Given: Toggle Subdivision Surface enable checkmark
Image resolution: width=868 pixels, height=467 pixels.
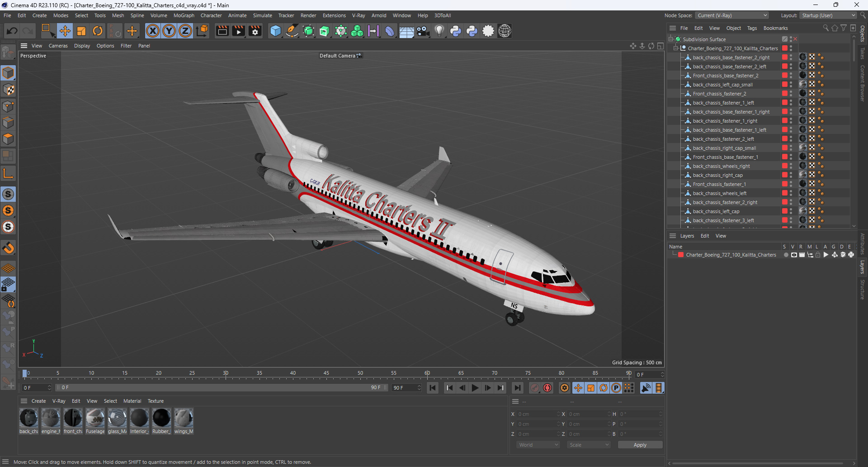Looking at the screenshot, I should (x=785, y=39).
